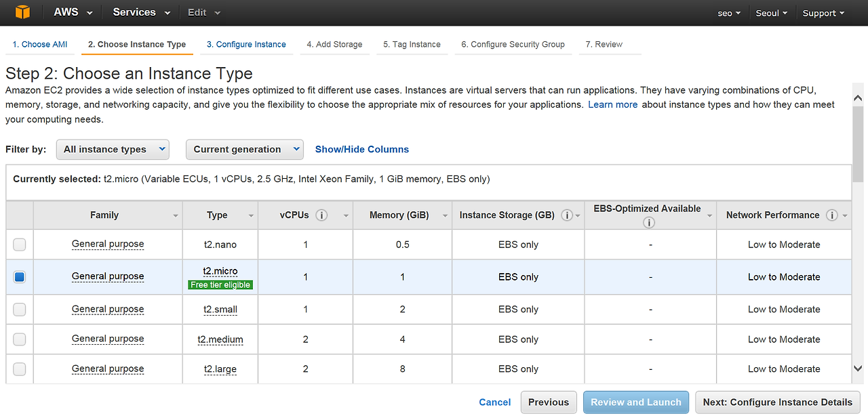
Task: Select the t2.large instance checkbox
Action: (x=20, y=369)
